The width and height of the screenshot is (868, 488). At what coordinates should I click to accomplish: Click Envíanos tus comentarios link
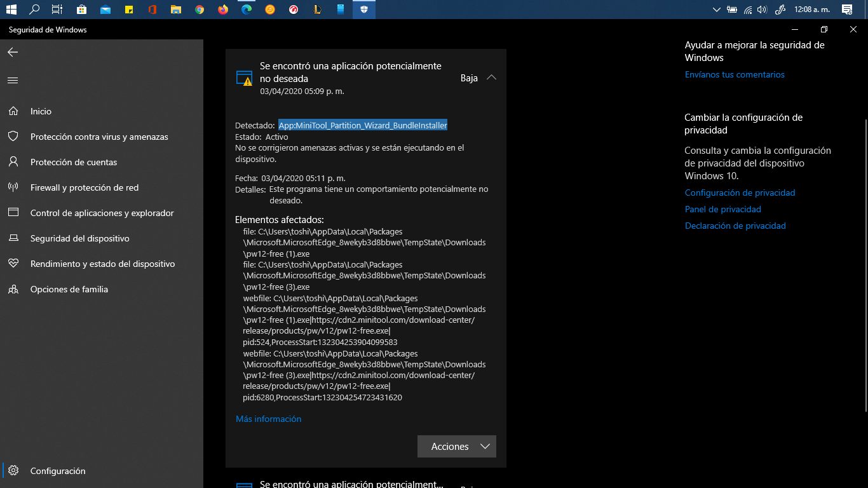pyautogui.click(x=735, y=74)
